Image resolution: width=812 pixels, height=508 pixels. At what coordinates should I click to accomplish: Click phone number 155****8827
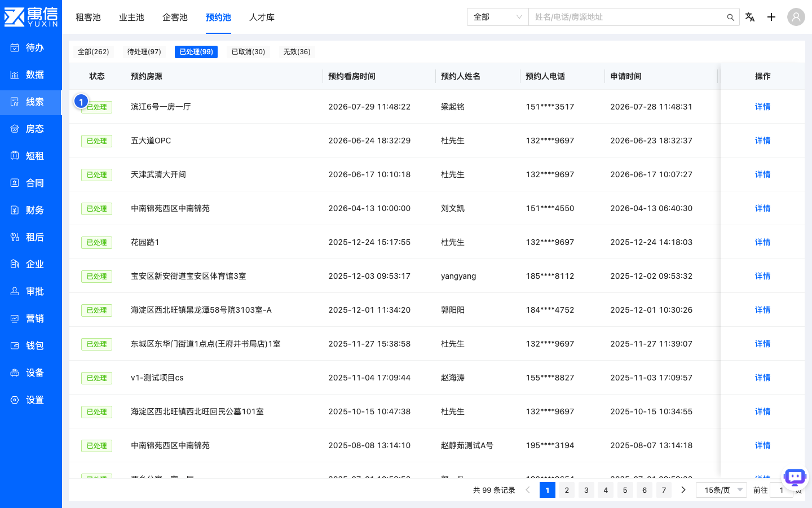click(550, 378)
